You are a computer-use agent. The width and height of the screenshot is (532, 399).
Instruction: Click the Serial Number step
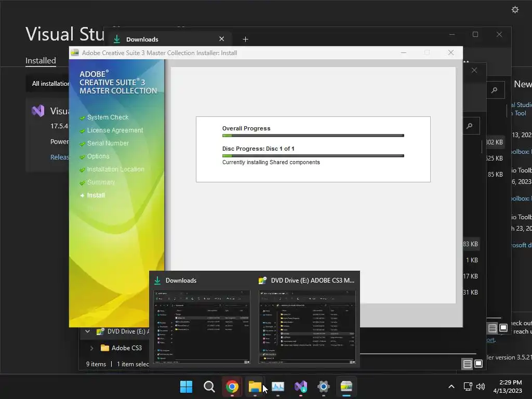click(x=108, y=143)
